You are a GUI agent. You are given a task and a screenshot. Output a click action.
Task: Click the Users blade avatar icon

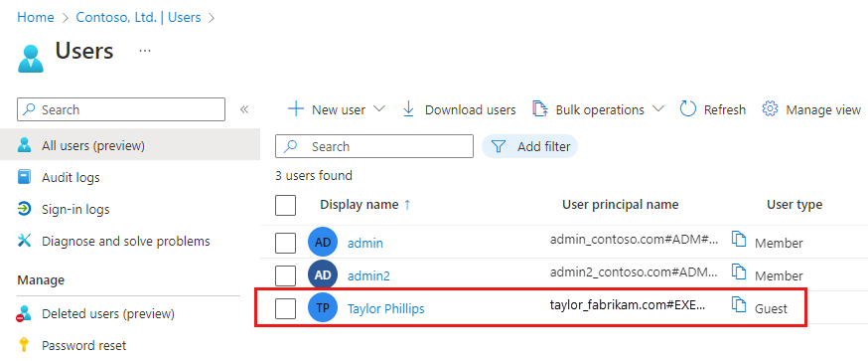click(x=31, y=59)
